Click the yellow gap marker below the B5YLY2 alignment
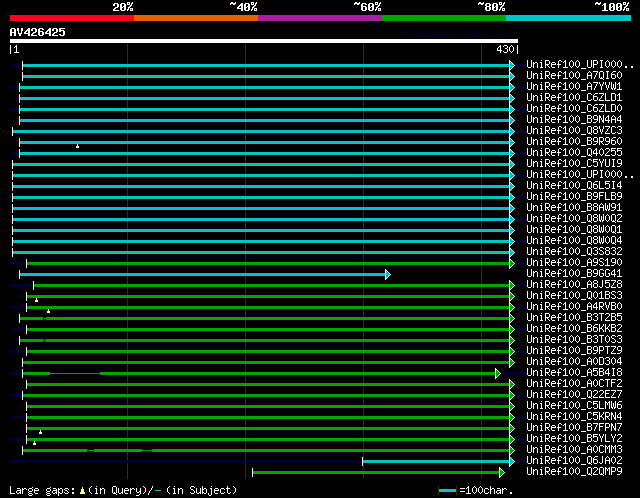This screenshot has height=498, width=640. point(34,443)
